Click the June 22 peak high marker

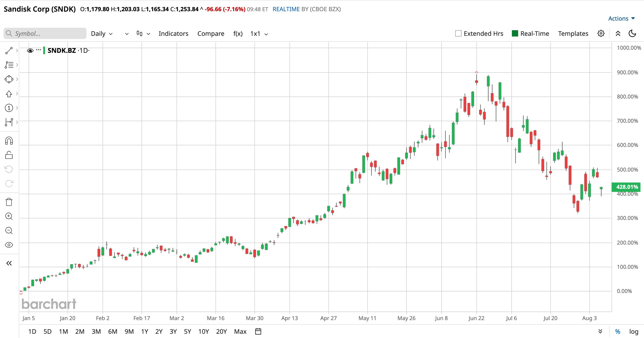[x=477, y=72]
